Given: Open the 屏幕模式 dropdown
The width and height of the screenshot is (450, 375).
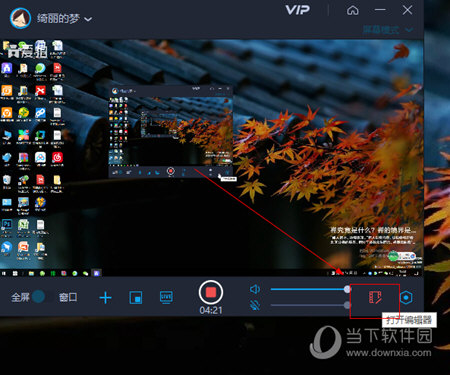Looking at the screenshot, I should point(388,30).
